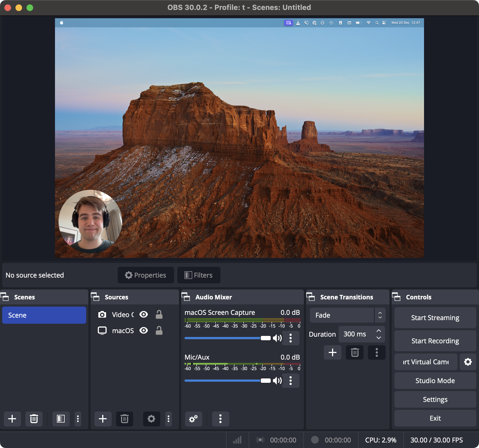Open transition properties three-dot menu

click(x=377, y=352)
